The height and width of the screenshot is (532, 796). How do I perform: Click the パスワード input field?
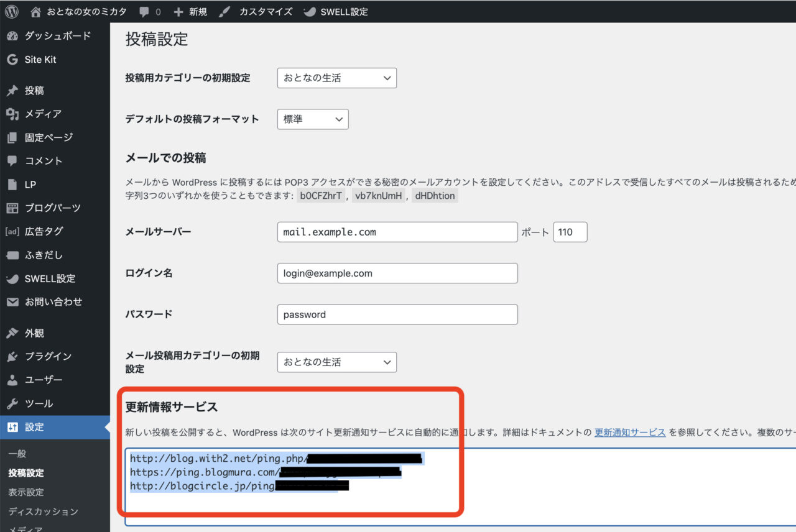coord(397,314)
